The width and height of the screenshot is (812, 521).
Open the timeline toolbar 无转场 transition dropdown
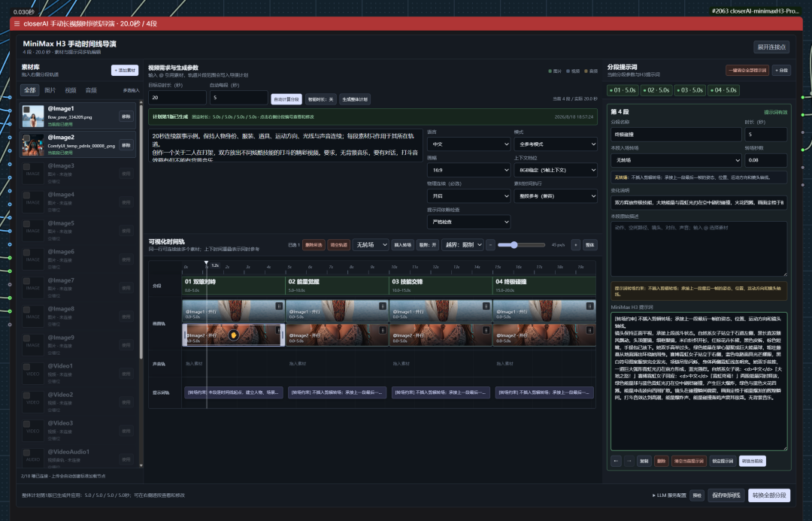371,245
